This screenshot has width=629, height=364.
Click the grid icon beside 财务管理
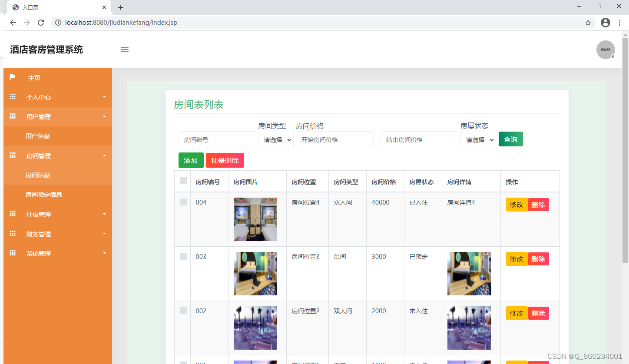pyautogui.click(x=13, y=234)
